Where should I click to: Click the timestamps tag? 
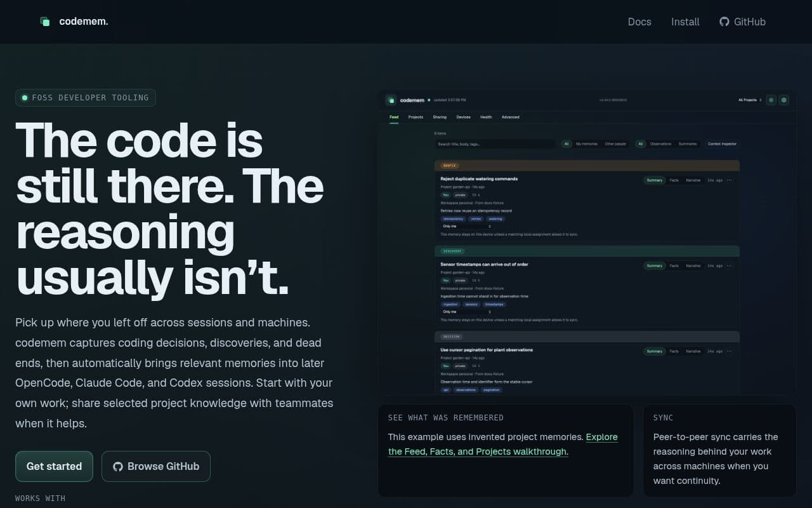pyautogui.click(x=494, y=304)
